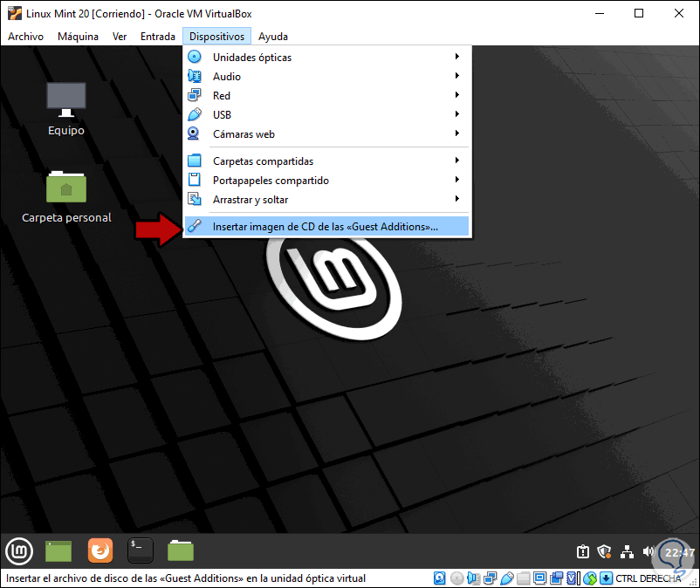This screenshot has height=588, width=700.
Task: Click the Cámaras web webcam icon
Action: pyautogui.click(x=193, y=133)
